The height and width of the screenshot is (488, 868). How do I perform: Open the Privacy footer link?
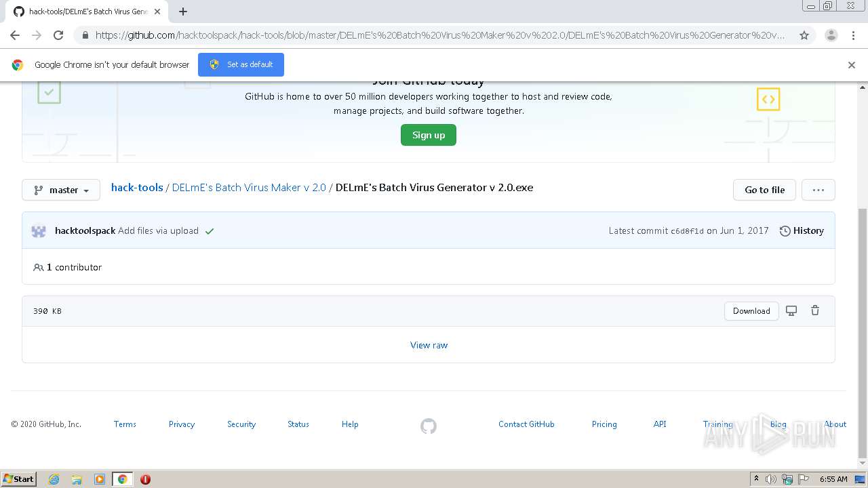click(182, 424)
